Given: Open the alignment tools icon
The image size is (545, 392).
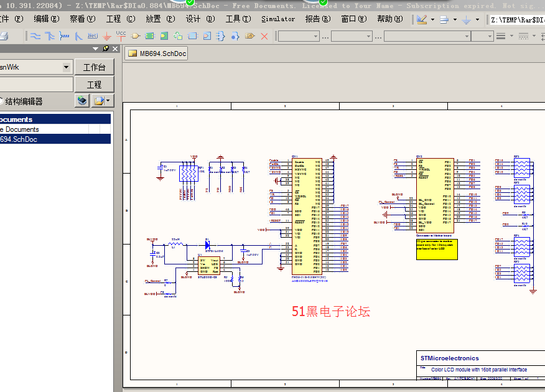Looking at the screenshot, I should (x=444, y=20).
